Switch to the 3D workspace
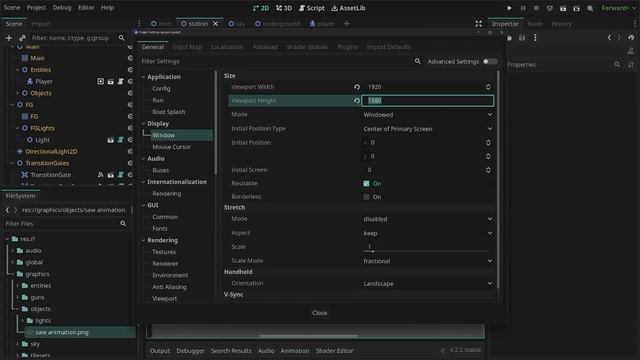Image resolution: width=640 pixels, height=360 pixels. pyautogui.click(x=284, y=8)
